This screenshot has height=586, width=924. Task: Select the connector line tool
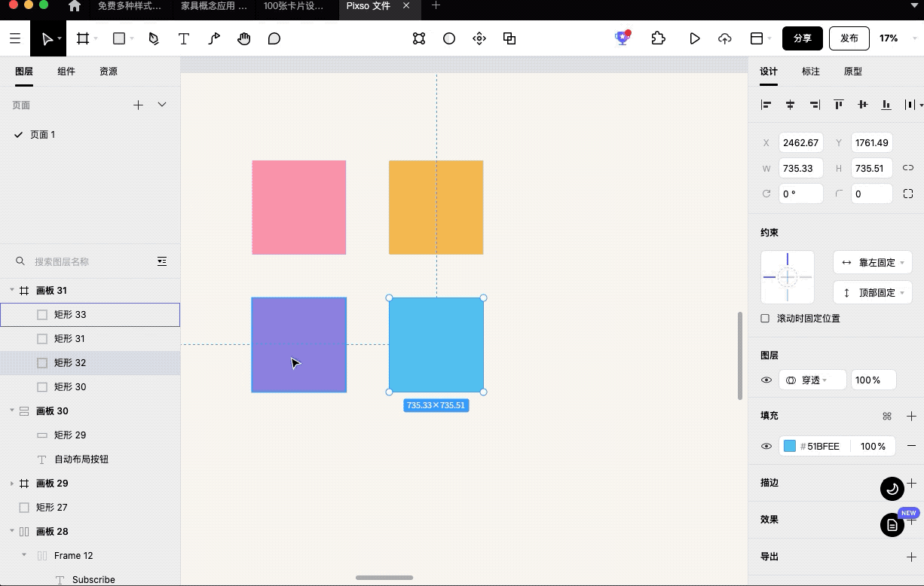pos(214,38)
